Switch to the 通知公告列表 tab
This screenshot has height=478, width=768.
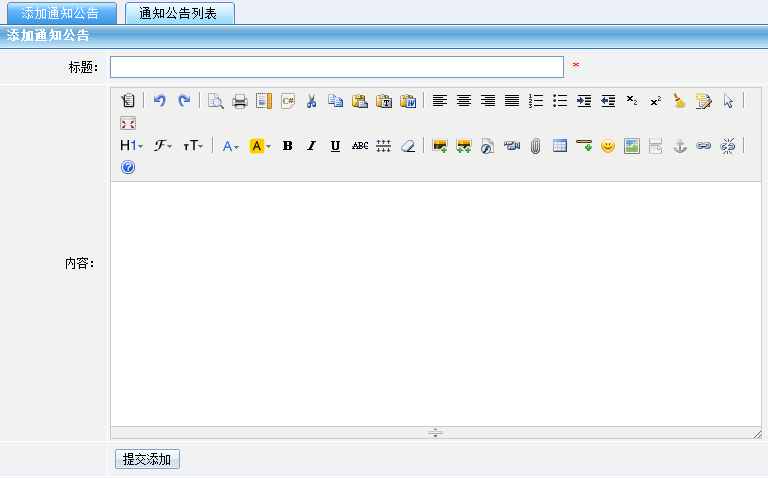180,13
